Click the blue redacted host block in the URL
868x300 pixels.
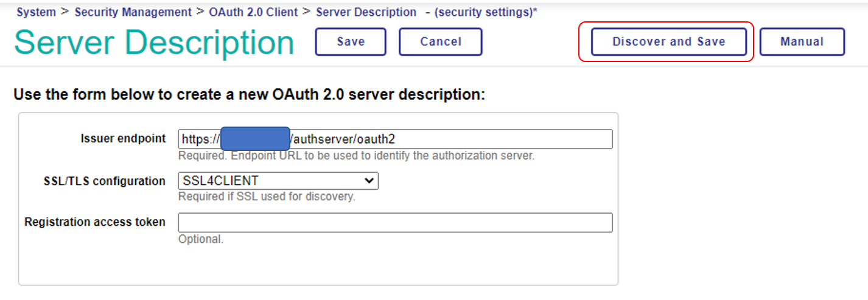[254, 139]
